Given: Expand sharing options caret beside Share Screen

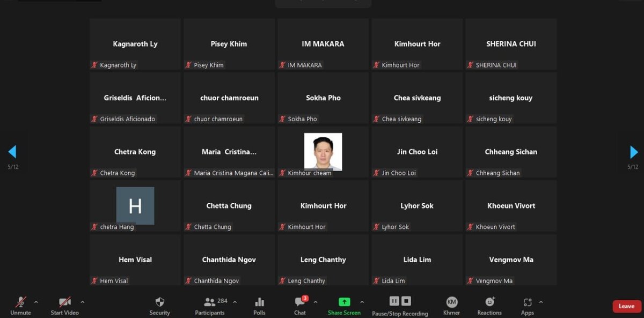Looking at the screenshot, I should point(362,302).
